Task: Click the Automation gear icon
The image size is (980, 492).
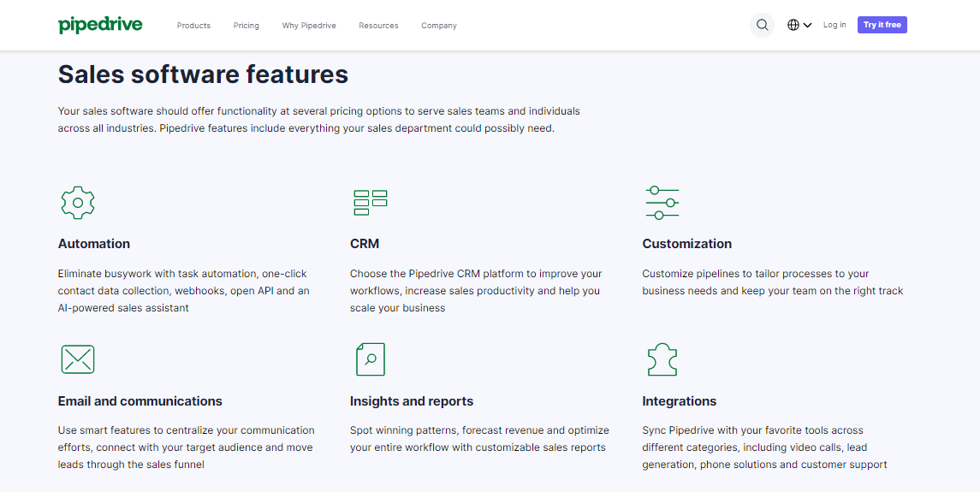Action: [x=78, y=203]
